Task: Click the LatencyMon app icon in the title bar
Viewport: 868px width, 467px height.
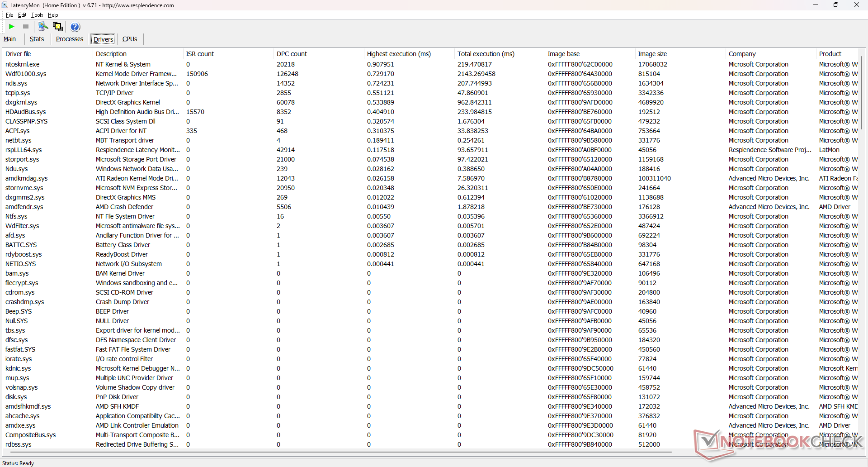Action: [5, 5]
